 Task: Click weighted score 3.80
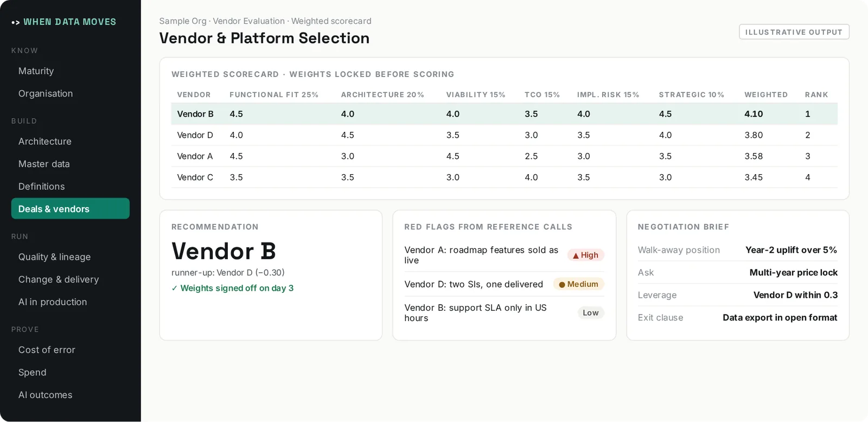(754, 135)
